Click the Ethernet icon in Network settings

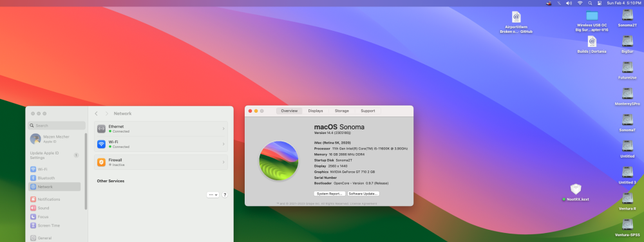[x=102, y=129]
